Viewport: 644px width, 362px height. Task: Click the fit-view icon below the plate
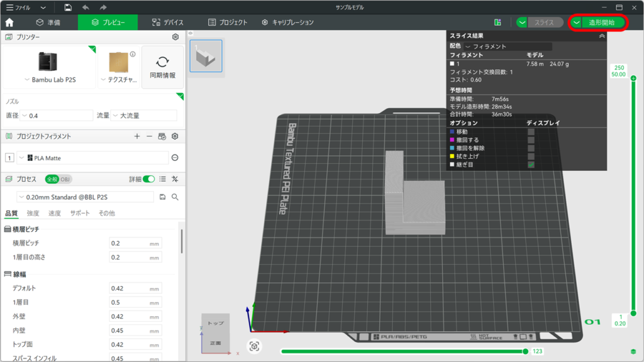click(x=254, y=346)
